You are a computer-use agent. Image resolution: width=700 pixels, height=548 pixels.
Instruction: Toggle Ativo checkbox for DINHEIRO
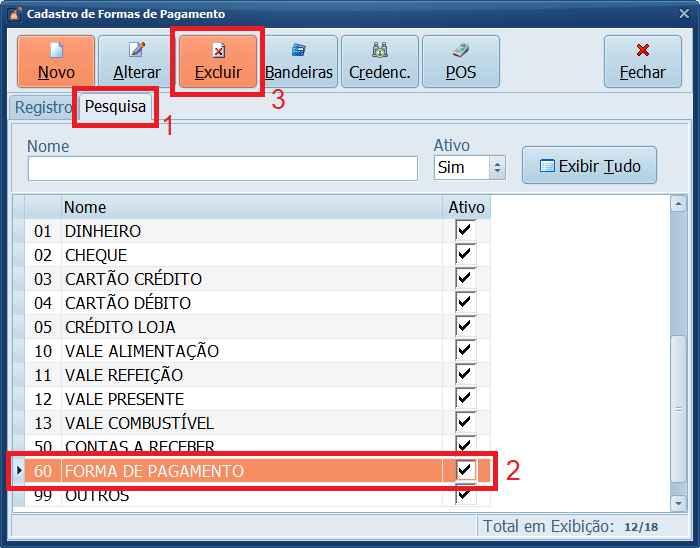tap(465, 230)
